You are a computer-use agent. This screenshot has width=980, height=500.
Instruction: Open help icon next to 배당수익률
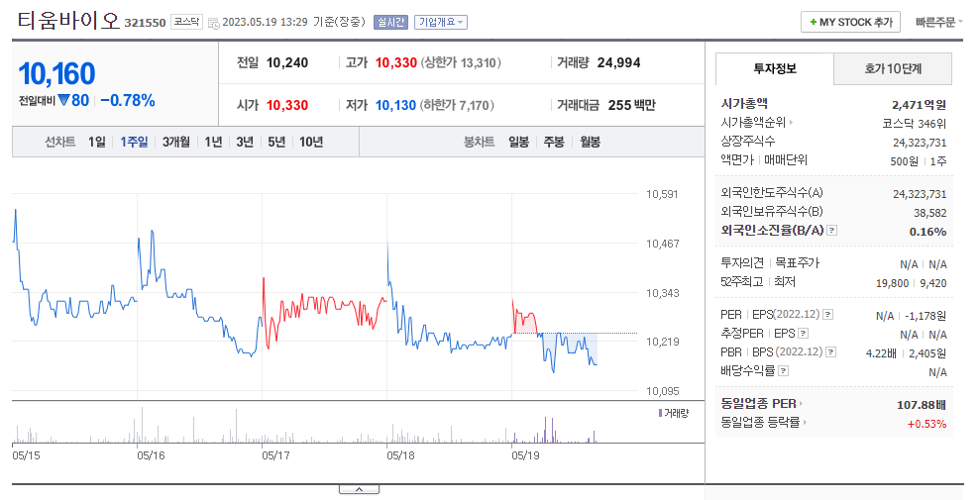click(x=783, y=370)
